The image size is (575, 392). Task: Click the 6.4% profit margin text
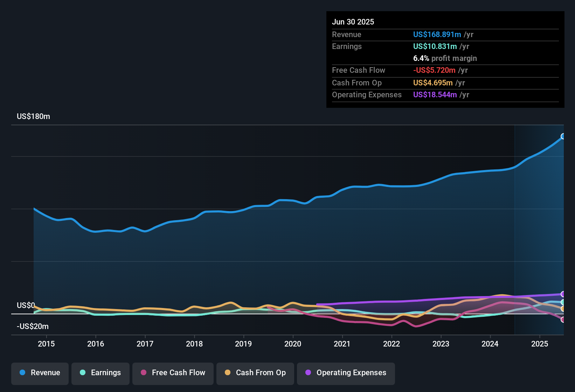coord(445,58)
